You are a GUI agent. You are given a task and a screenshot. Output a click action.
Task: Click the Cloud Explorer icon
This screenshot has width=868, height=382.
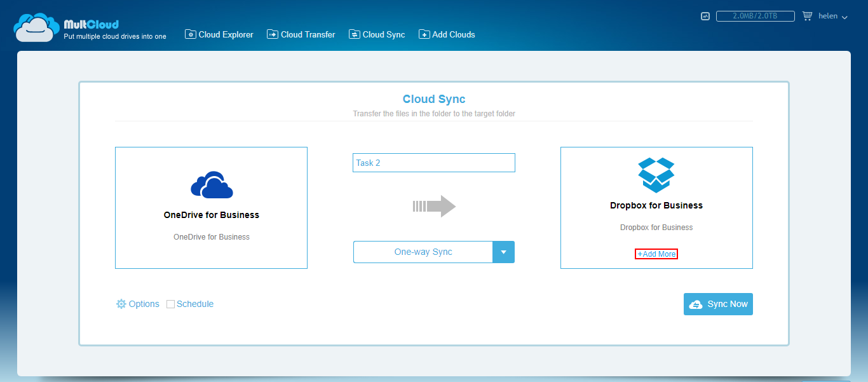coord(191,34)
